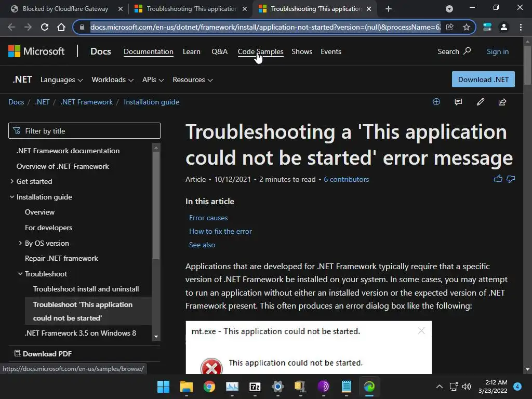Bookmark this page with the star icon
Image resolution: width=532 pixels, height=399 pixels.
coord(467,27)
